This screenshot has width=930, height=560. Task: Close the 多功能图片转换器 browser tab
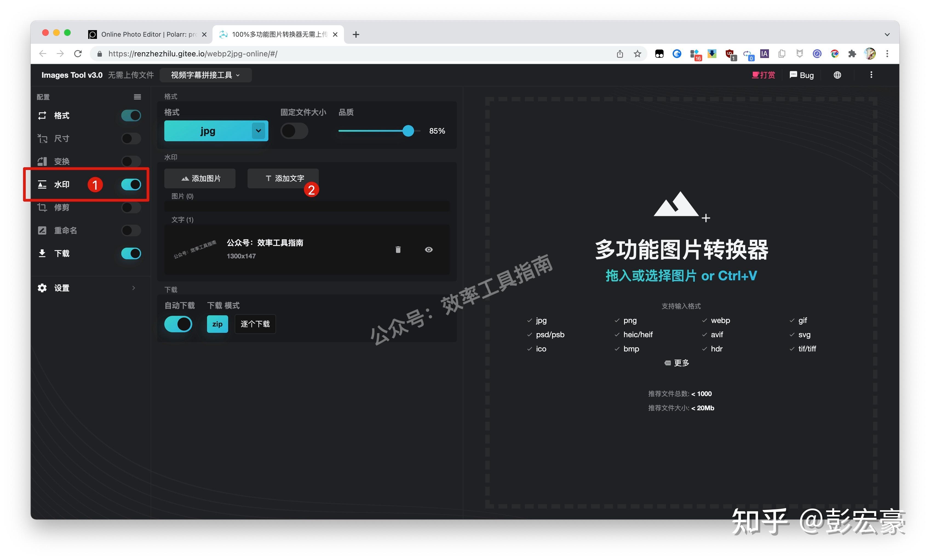tap(335, 34)
